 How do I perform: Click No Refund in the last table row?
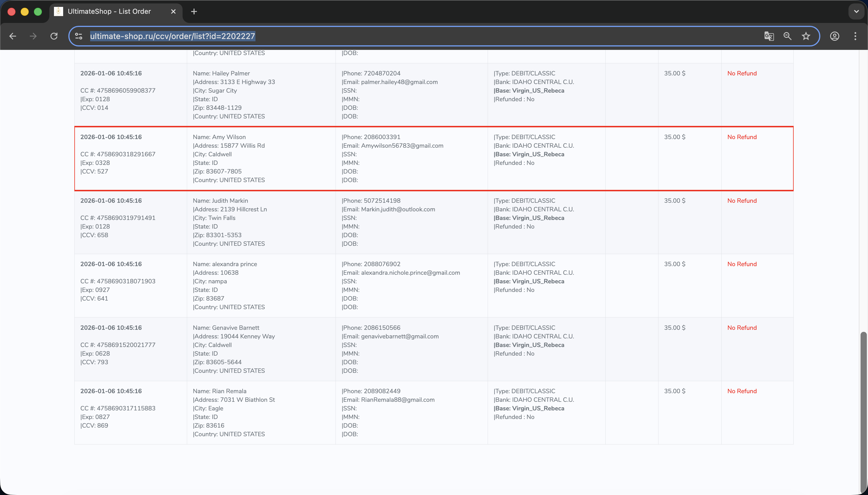pyautogui.click(x=742, y=391)
